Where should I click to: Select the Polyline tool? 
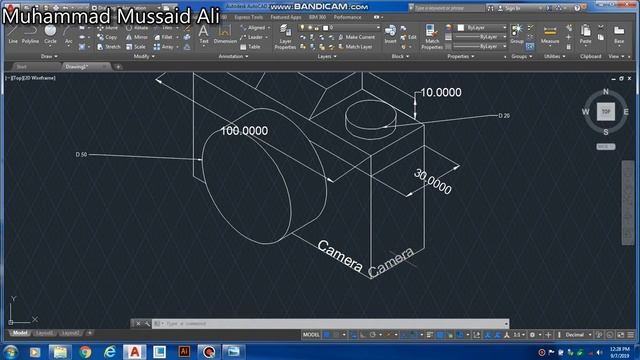pyautogui.click(x=30, y=35)
